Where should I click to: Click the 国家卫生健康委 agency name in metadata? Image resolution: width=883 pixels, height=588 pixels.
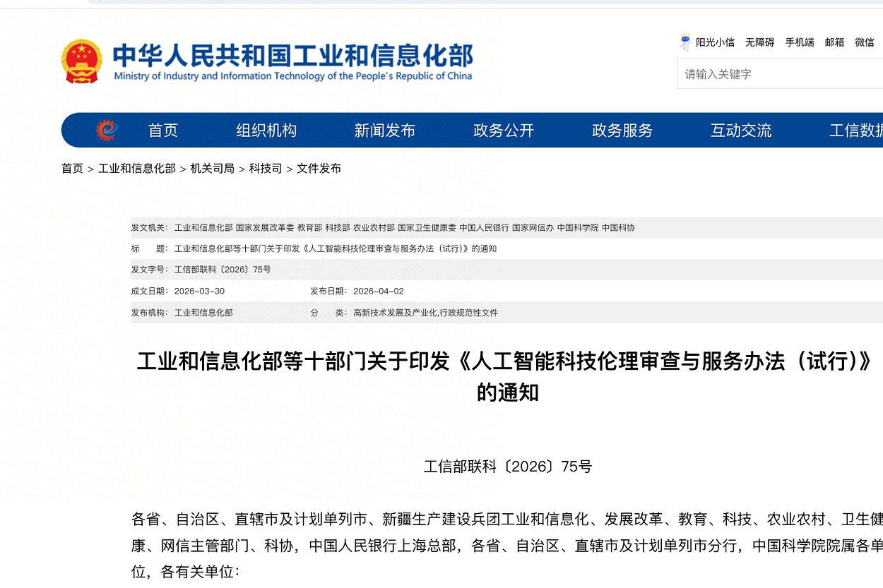point(427,228)
